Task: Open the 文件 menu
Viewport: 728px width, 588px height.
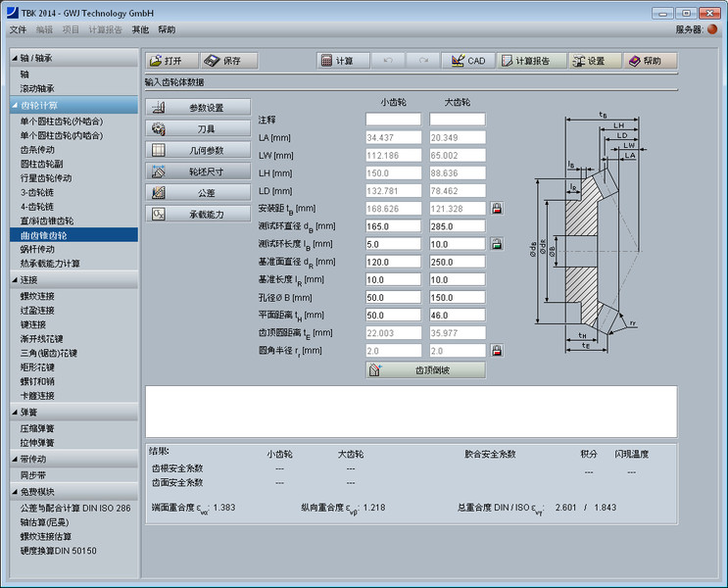Action: pos(18,30)
